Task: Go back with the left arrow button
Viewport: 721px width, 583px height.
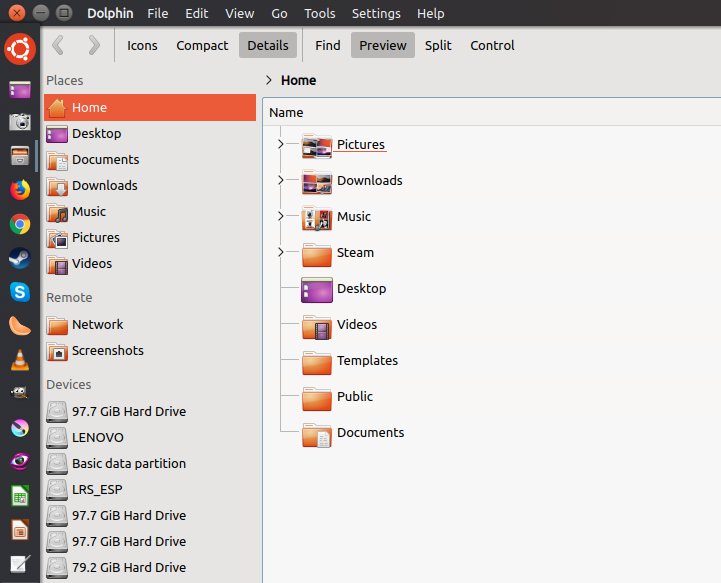Action: coord(58,45)
